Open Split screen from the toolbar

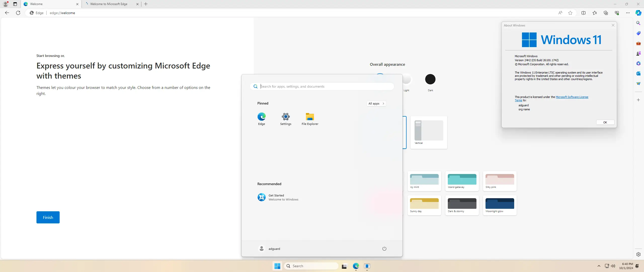(583, 13)
